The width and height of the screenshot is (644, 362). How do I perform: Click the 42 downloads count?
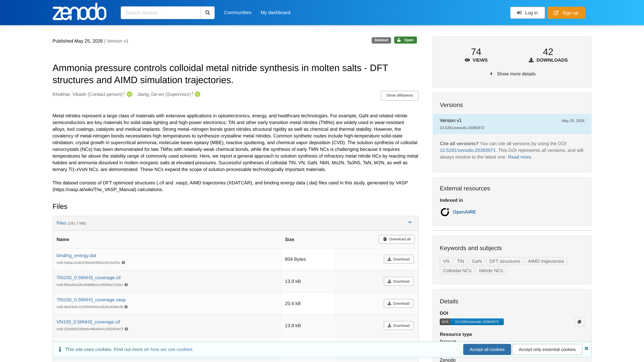[x=548, y=52]
